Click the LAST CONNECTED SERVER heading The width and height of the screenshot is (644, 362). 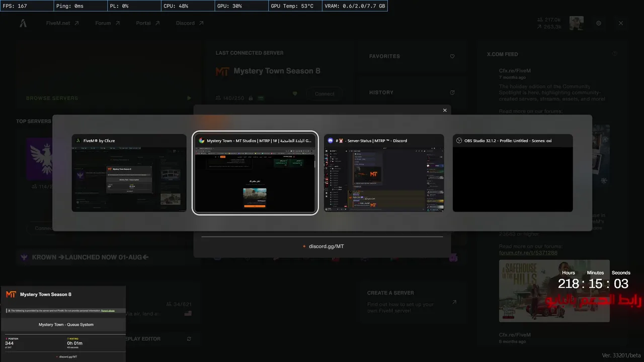250,53
